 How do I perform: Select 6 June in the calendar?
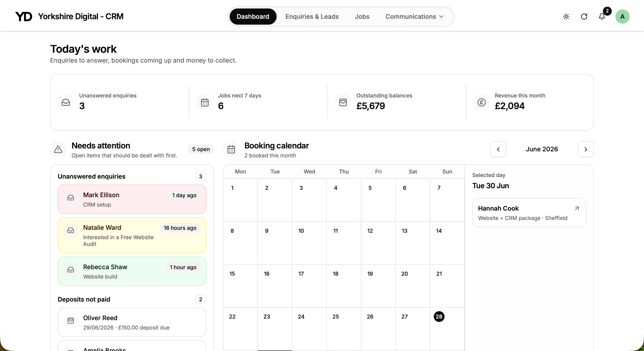(x=413, y=200)
